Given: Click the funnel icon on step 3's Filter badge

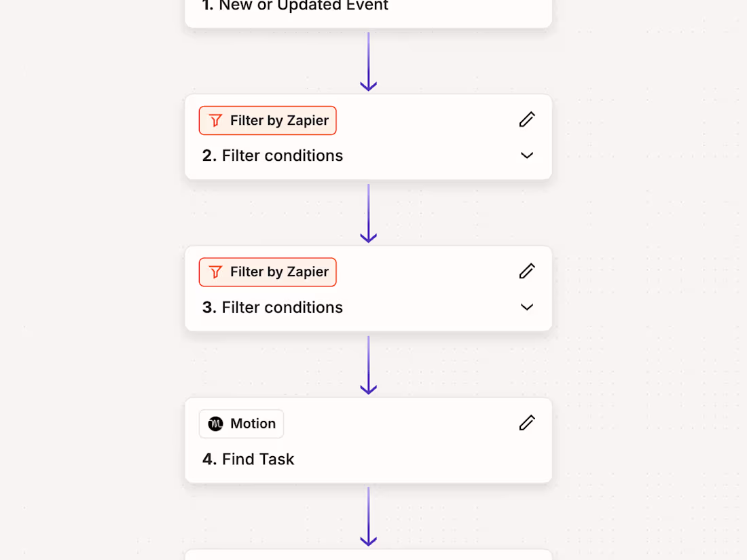Looking at the screenshot, I should pyautogui.click(x=215, y=272).
